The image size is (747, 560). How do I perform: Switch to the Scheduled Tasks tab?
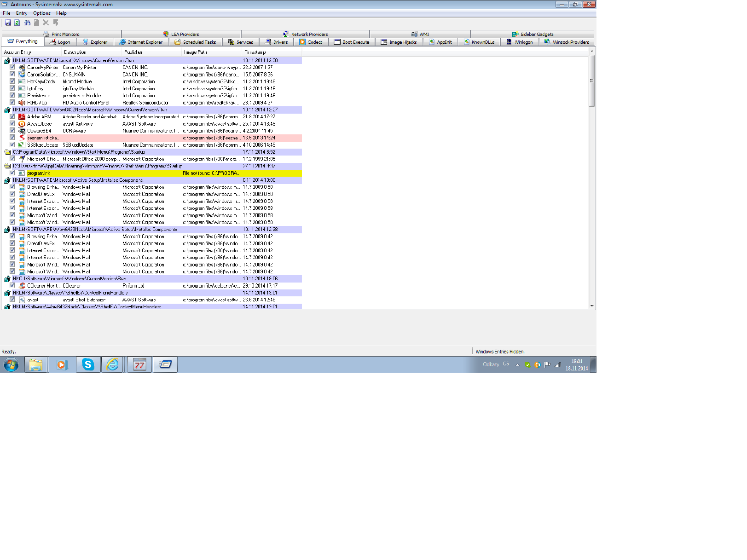pyautogui.click(x=196, y=42)
